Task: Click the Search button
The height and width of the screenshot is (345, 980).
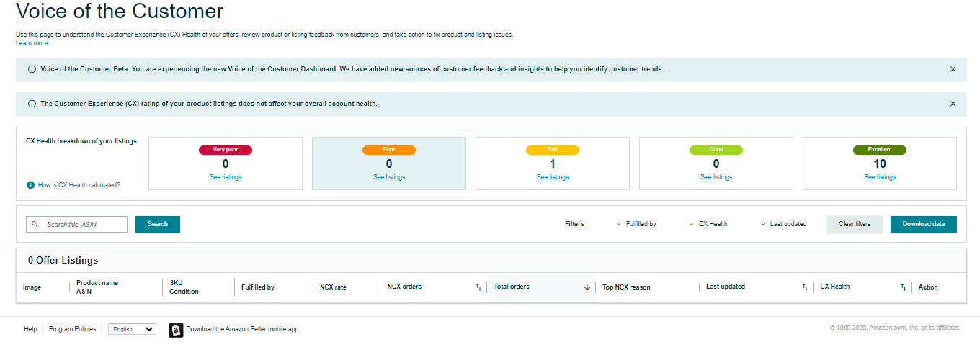Action: [158, 224]
